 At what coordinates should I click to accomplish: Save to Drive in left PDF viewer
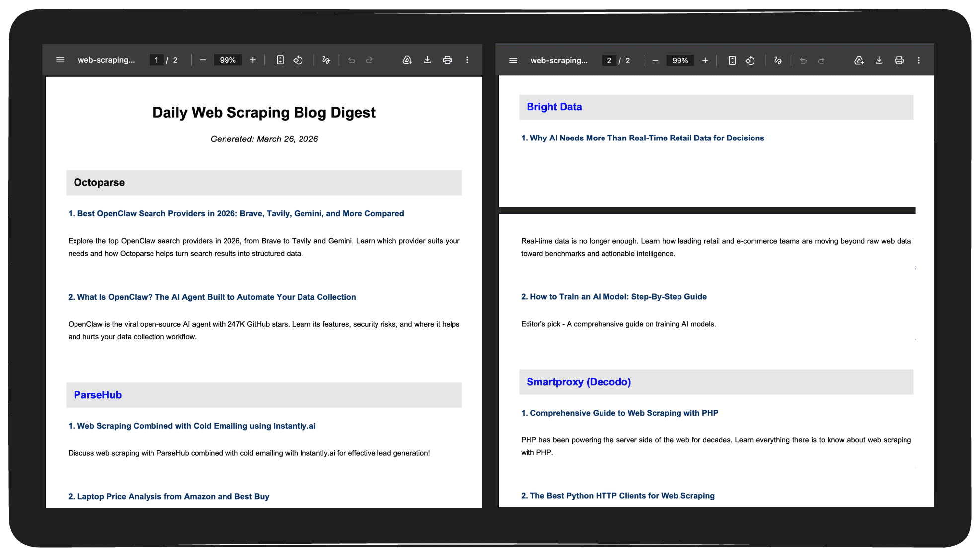[407, 60]
